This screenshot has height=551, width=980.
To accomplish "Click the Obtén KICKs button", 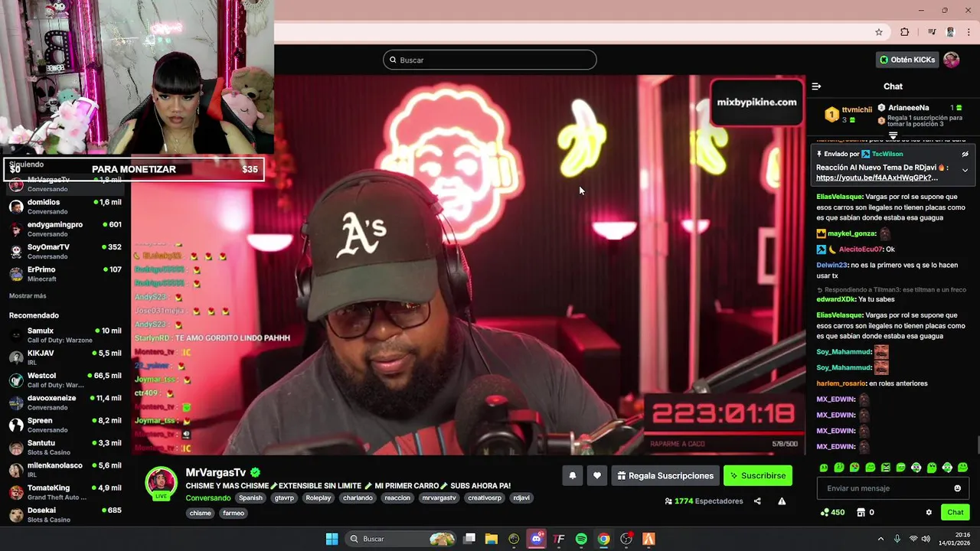I will (x=907, y=60).
